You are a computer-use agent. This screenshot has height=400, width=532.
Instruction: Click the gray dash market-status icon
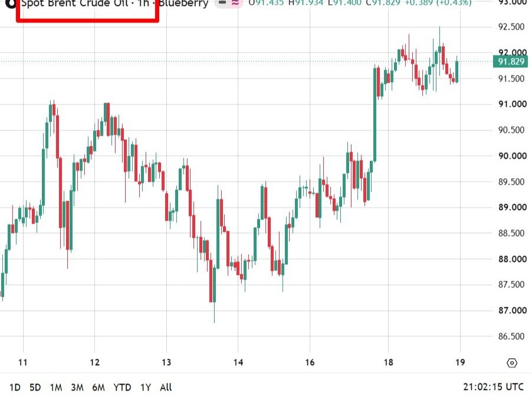point(222,3)
